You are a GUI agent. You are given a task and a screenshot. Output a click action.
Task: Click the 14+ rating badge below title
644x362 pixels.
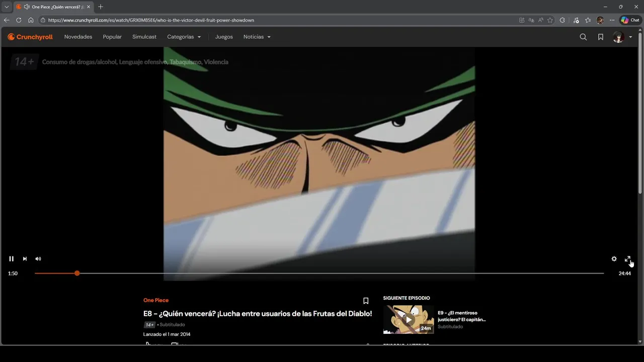tap(149, 325)
